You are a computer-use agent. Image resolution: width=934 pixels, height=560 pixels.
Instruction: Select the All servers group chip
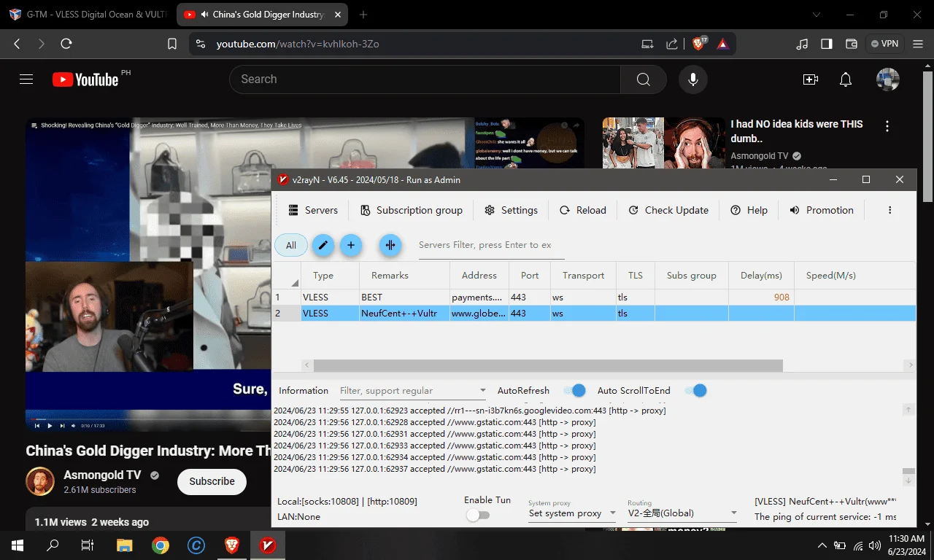click(291, 245)
